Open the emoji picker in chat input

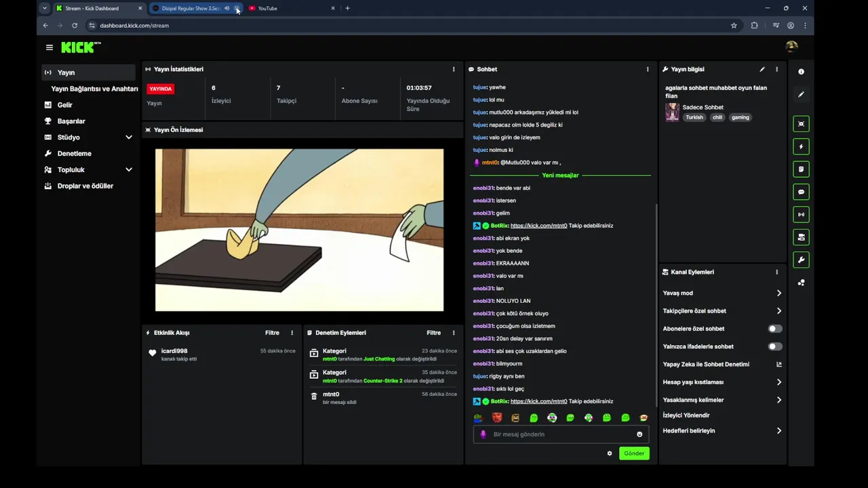click(639, 434)
